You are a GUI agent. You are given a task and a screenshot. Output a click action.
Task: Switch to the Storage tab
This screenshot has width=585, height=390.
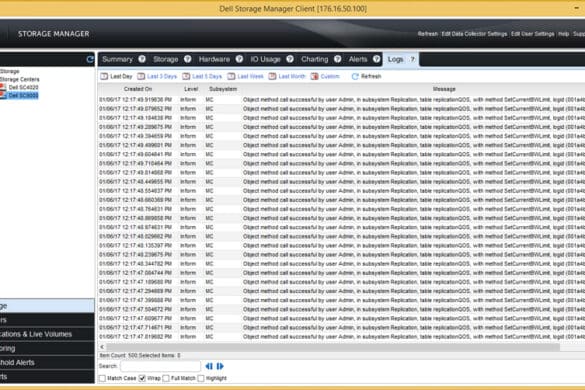click(166, 59)
